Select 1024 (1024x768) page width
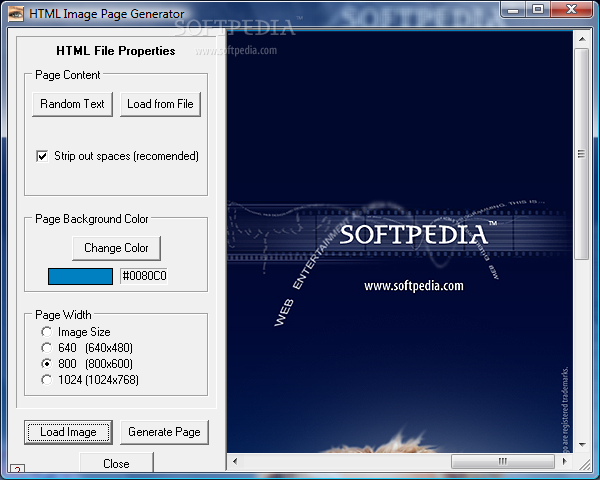The width and height of the screenshot is (600, 480). [47, 380]
